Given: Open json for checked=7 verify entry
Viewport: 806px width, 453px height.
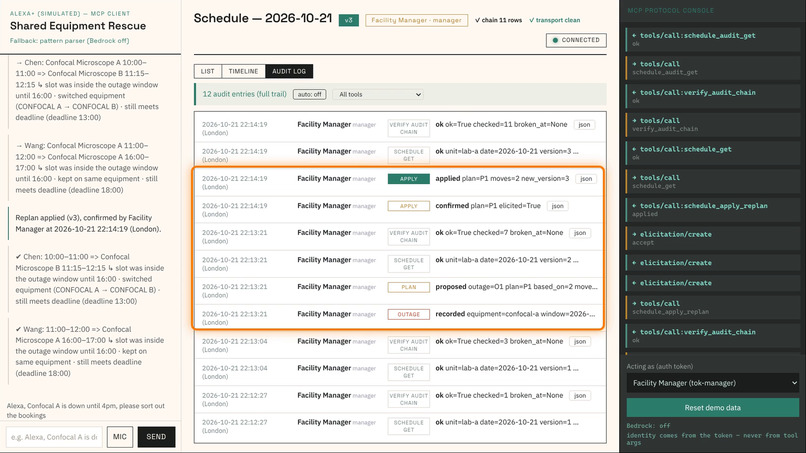Looking at the screenshot, I should coord(580,233).
